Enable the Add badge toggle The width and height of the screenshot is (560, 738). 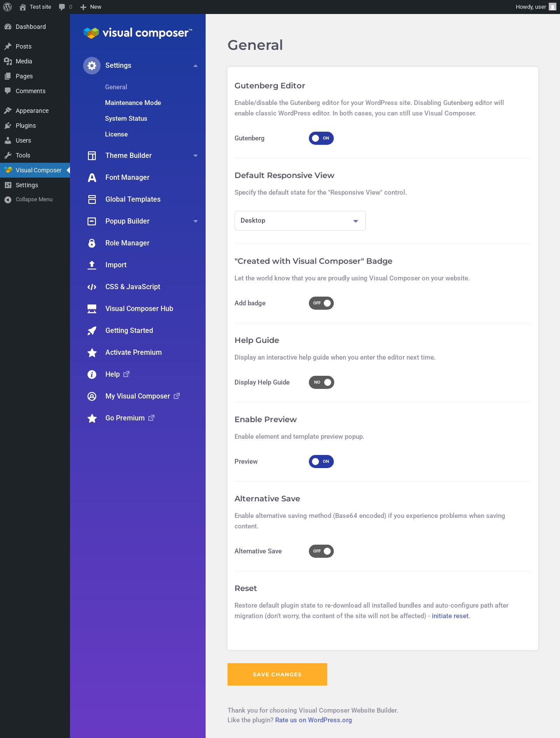[x=321, y=303]
